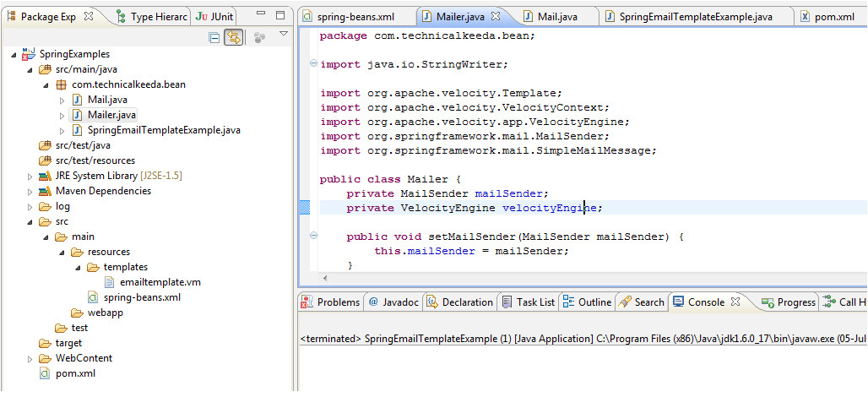Click the Collapse All icon in Package Explorer

point(214,38)
